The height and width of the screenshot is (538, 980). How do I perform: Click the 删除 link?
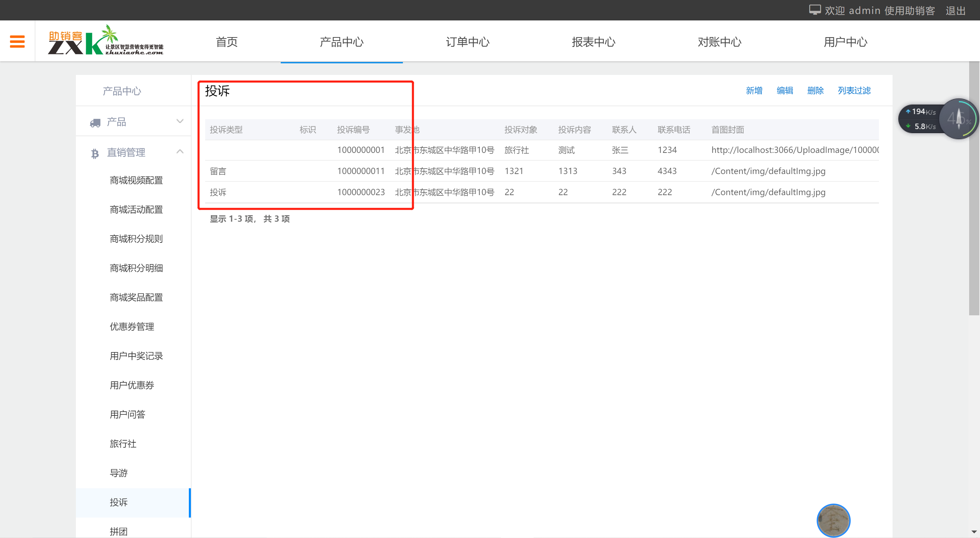point(815,91)
